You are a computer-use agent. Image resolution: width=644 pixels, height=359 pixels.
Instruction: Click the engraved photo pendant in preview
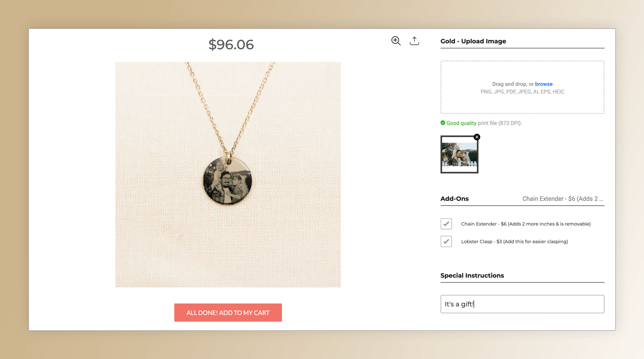pyautogui.click(x=228, y=180)
